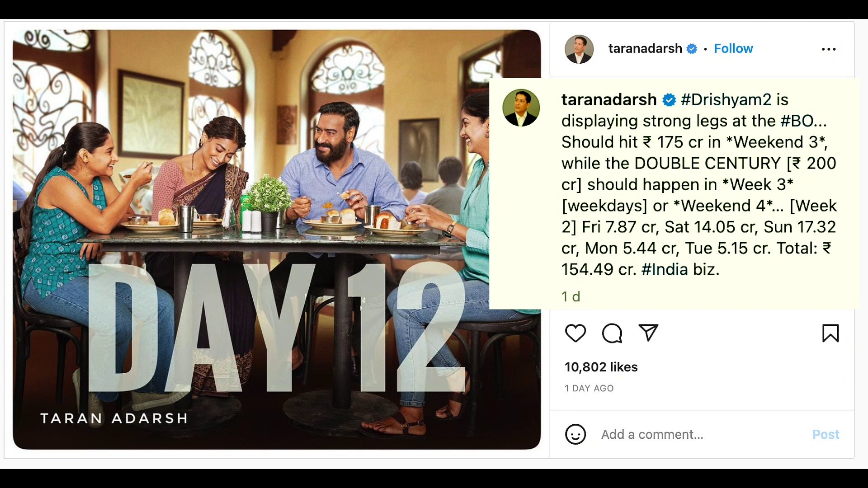This screenshot has height=488, width=868.
Task: Click the Drishyam 2 Day 12 poster image
Action: [277, 239]
